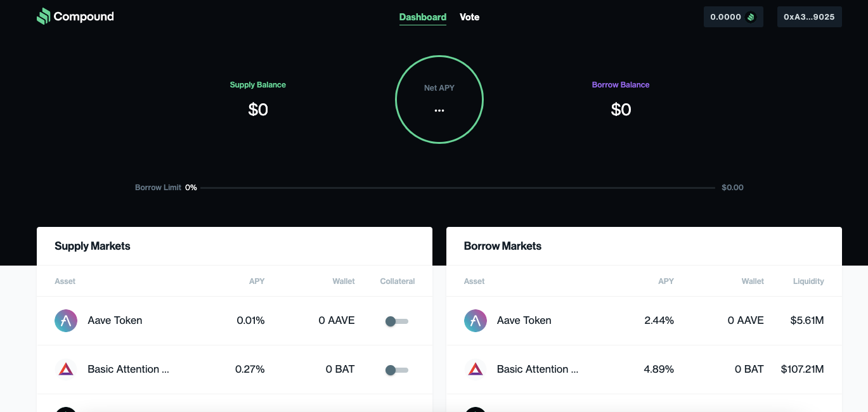Image resolution: width=868 pixels, height=412 pixels.
Task: Select Aave Token name in Supply Markets
Action: click(115, 321)
